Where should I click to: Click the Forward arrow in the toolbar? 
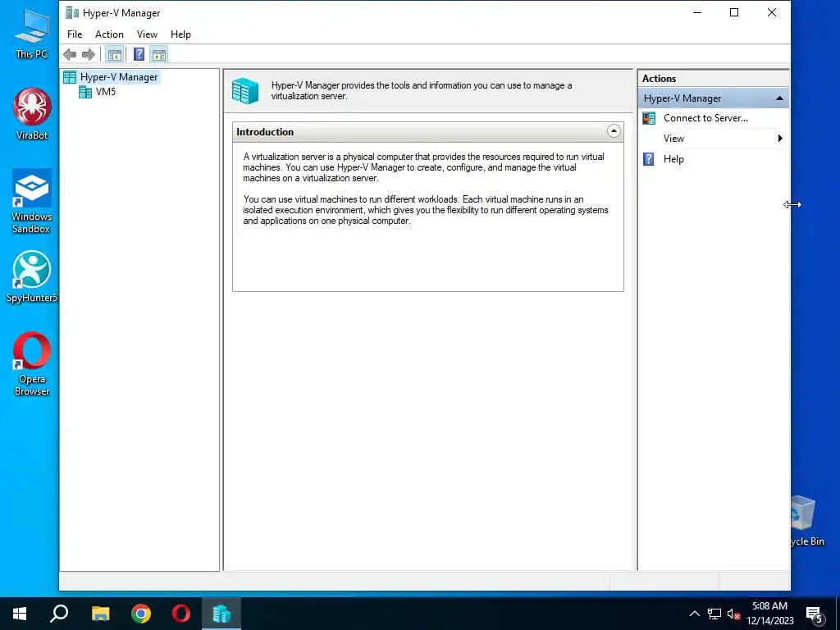pyautogui.click(x=89, y=54)
